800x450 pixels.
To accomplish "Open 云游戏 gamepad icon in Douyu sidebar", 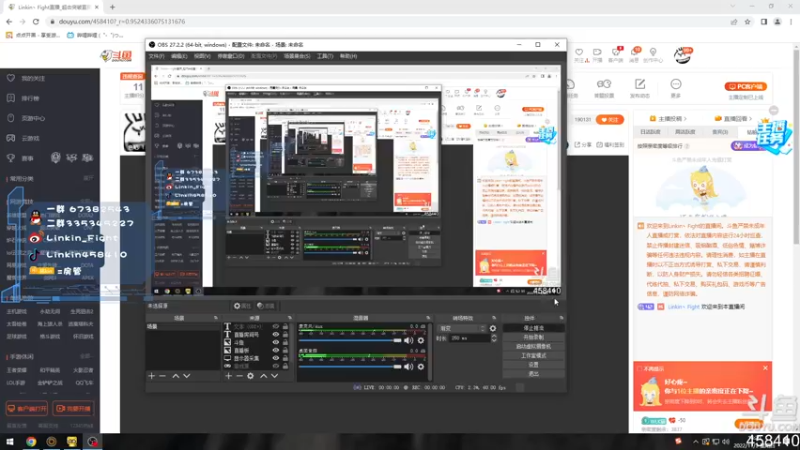I will tap(11, 138).
